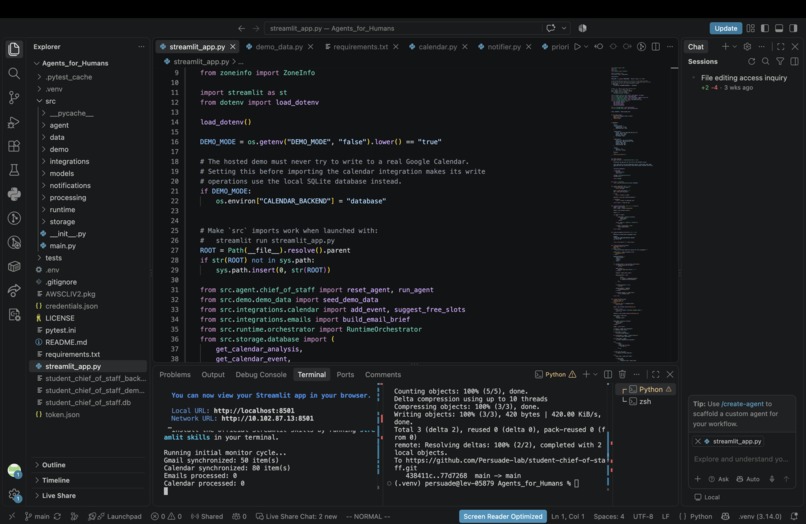
Task: Select the Ask mode button
Action: pyautogui.click(x=719, y=479)
